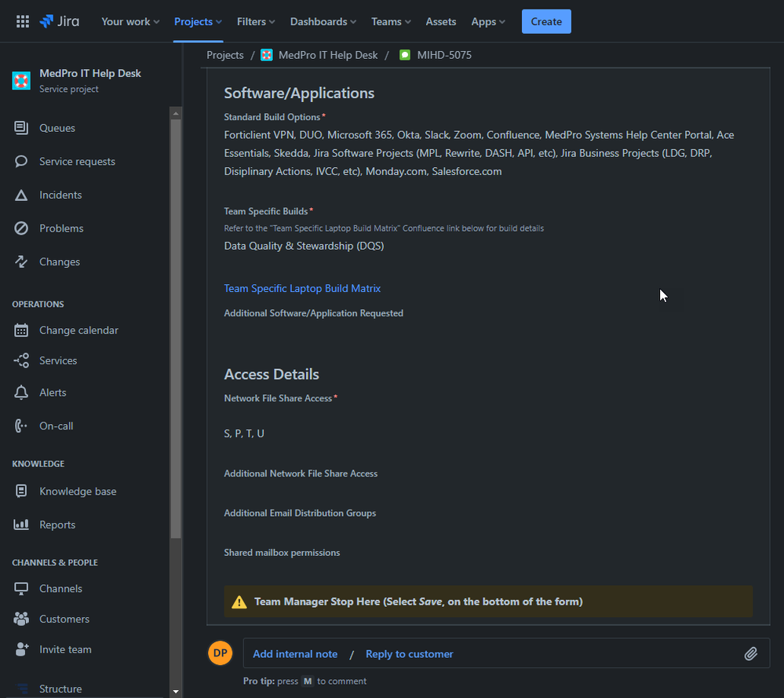The height and width of the screenshot is (698, 784).
Task: Click the Knowledge base book icon
Action: [21, 492]
